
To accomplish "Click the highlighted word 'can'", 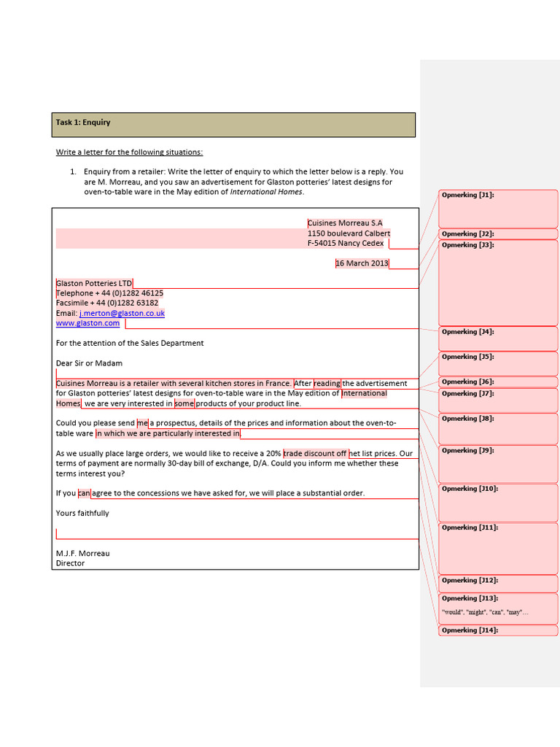I will [85, 493].
